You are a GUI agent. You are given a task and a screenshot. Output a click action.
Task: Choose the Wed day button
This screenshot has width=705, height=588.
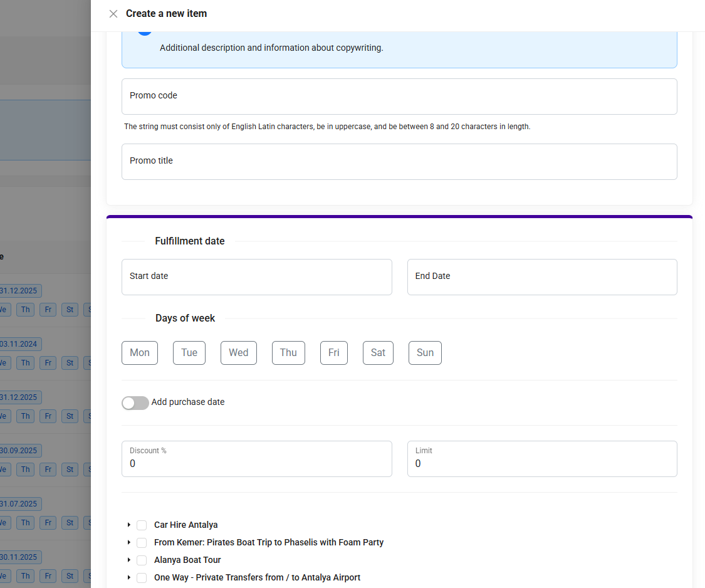click(x=239, y=353)
